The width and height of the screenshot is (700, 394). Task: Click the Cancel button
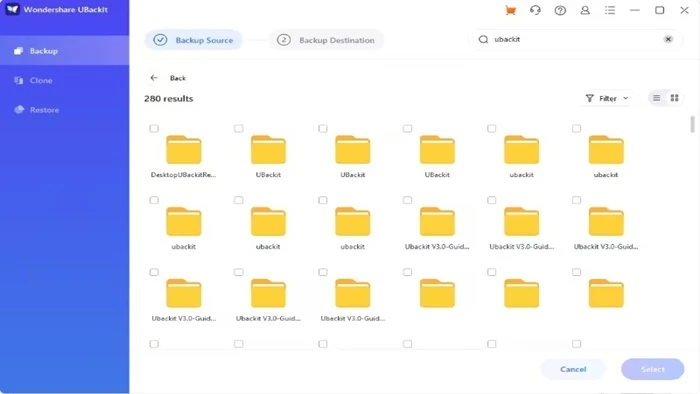573,369
